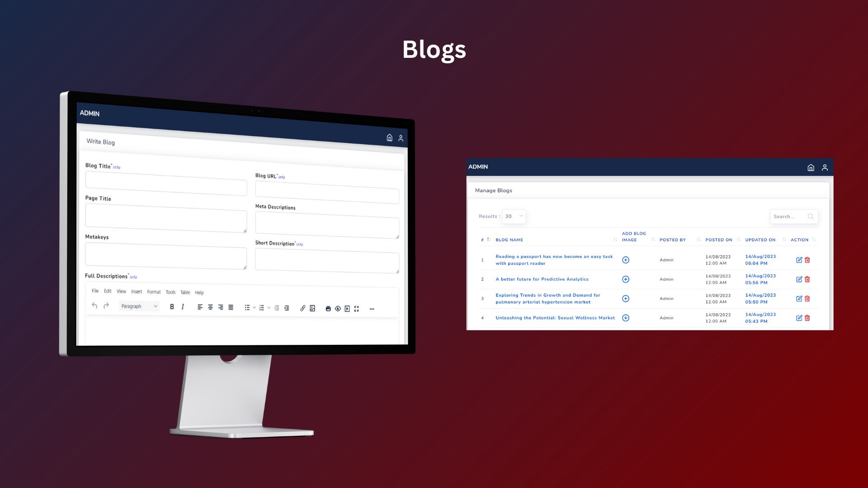Click the edit icon for Sexual Wellness Market blog
The image size is (868, 488).
[x=799, y=318]
